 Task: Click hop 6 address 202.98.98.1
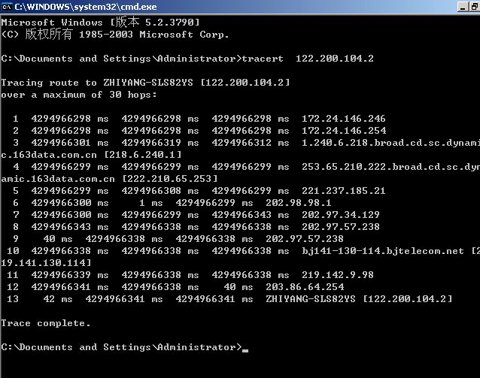click(x=298, y=203)
